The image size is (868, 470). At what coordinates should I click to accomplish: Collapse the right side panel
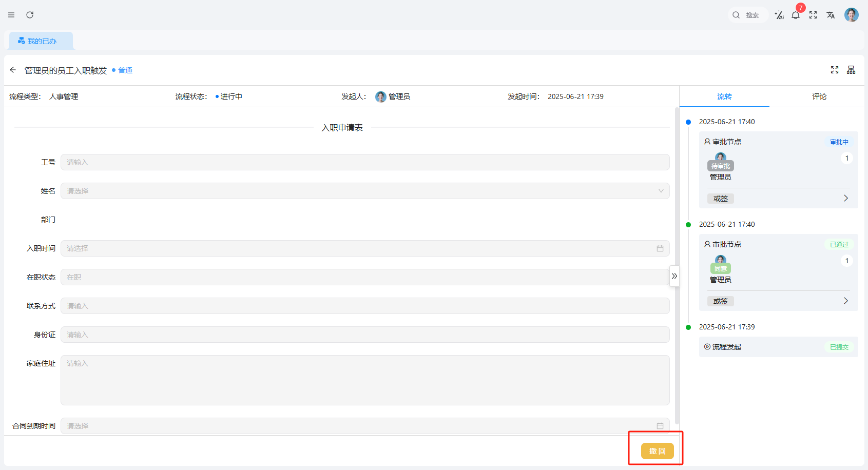pyautogui.click(x=674, y=276)
